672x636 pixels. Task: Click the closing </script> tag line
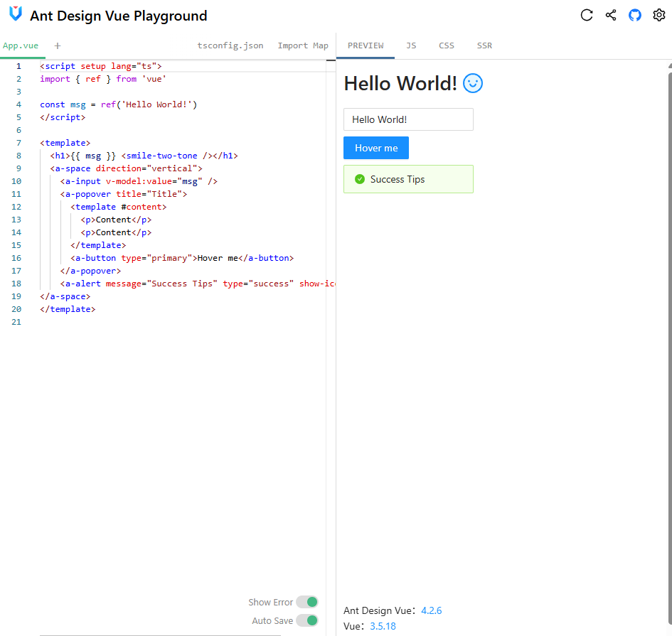[x=63, y=117]
